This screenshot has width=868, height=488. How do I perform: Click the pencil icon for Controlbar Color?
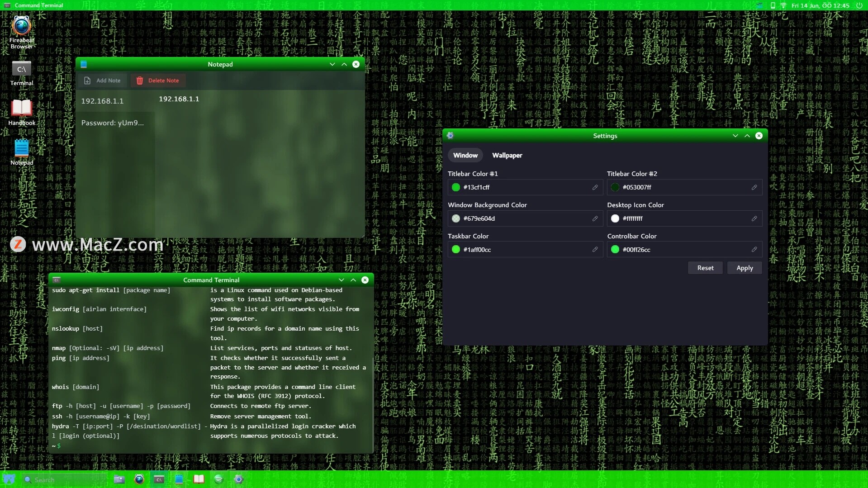[x=754, y=250]
